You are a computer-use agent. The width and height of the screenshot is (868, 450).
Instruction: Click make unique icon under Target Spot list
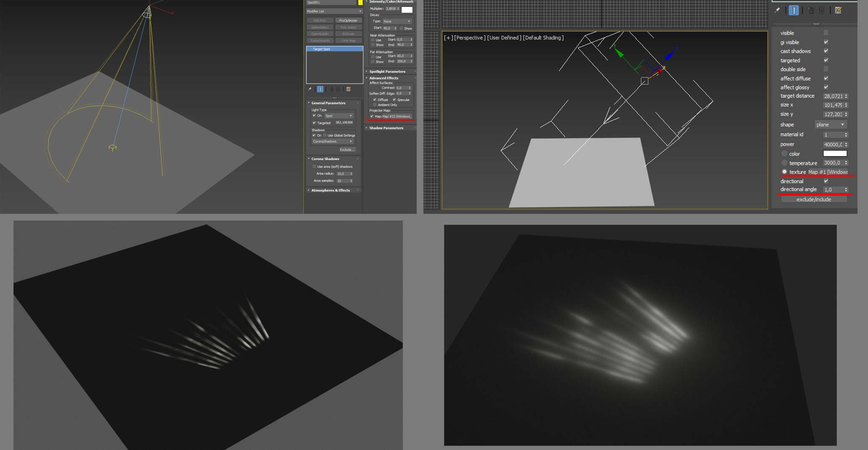[331, 89]
